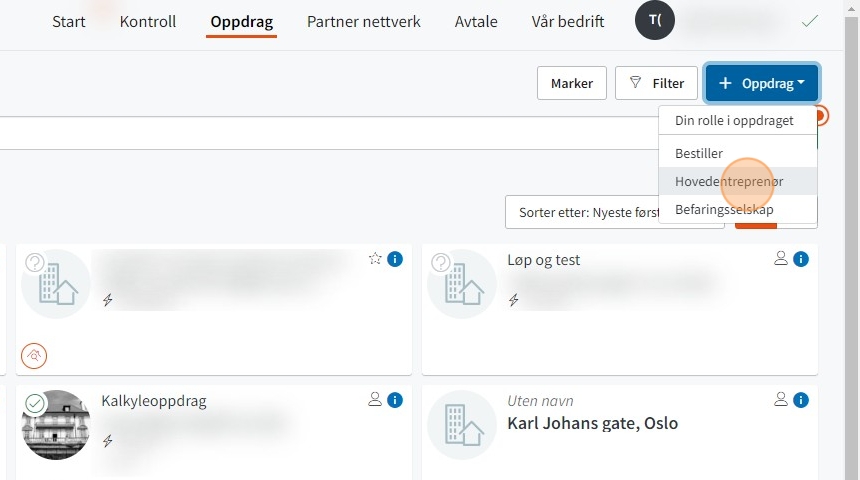This screenshot has width=860, height=480.
Task: Switch to the Kontroll tab
Action: tap(148, 21)
